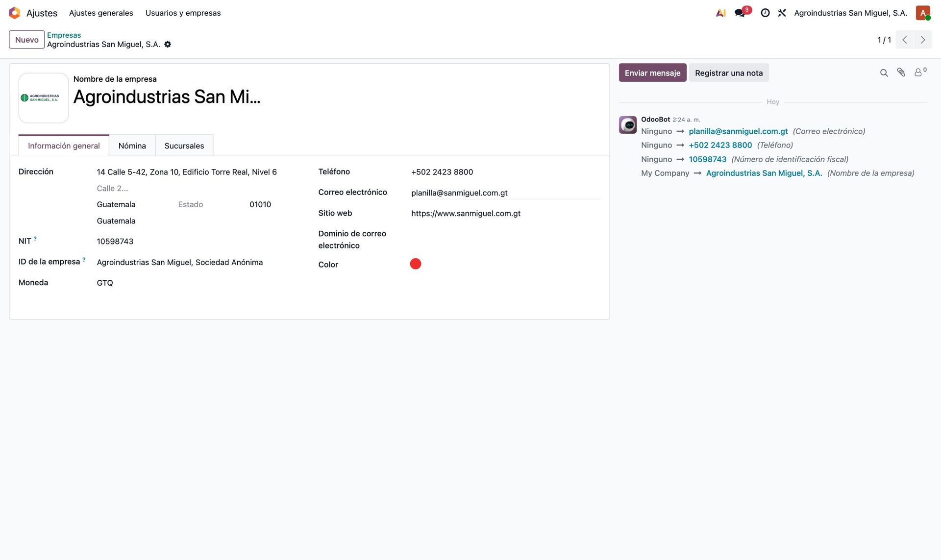This screenshot has width=941, height=560.
Task: Click the OdooBot avatar in the chatter
Action: (x=628, y=125)
